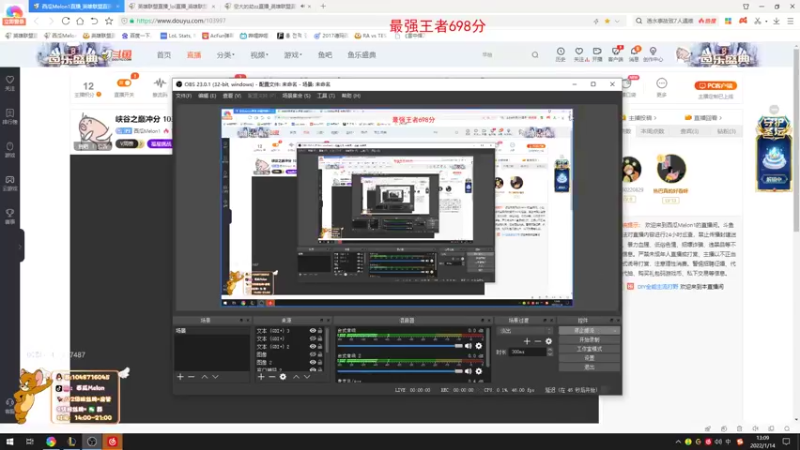Click OBS Studio icon in the taskbar
This screenshot has height=450, width=800.
click(92, 441)
